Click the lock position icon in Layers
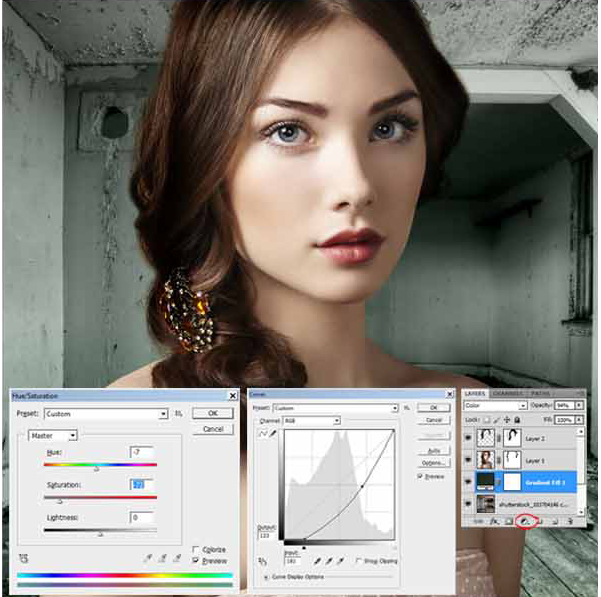The height and width of the screenshot is (597, 601). (x=507, y=420)
